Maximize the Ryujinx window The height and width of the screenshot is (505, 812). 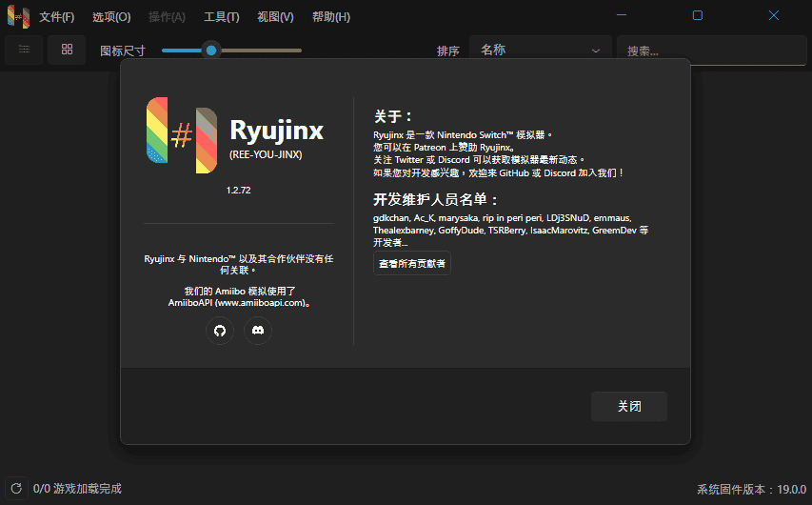[x=698, y=15]
